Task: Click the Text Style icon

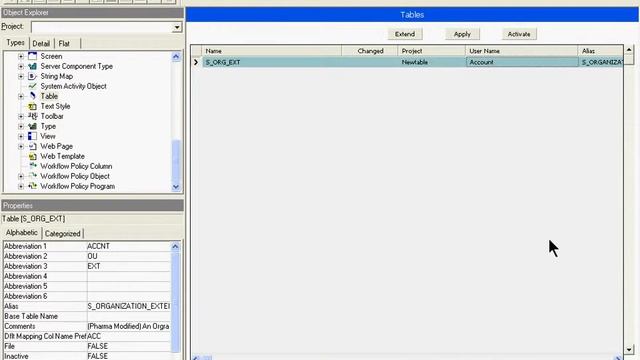Action: 32,106
